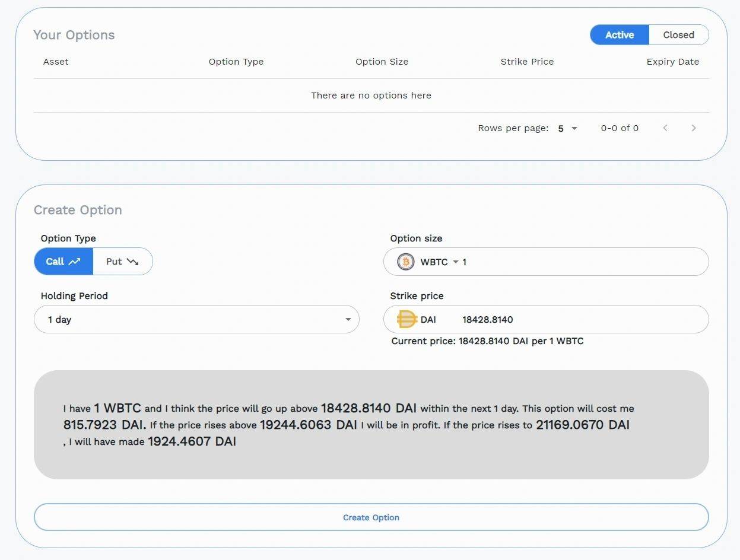Screen dimensions: 740x560
Task: Select Put option type
Action: pyautogui.click(x=123, y=262)
